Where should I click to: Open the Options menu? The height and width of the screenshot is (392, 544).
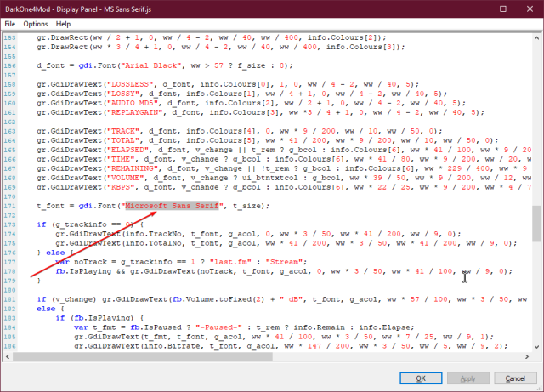(36, 24)
